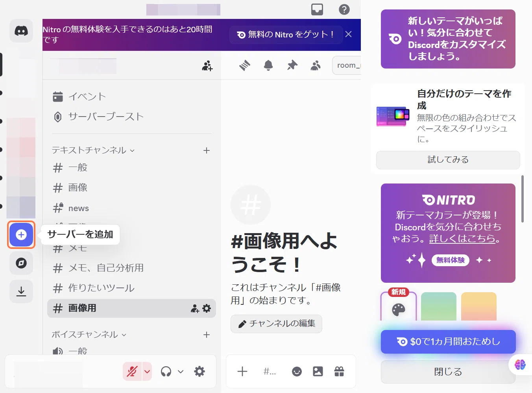Click $0で1カ月間おためし button
The image size is (532, 393).
pos(448,341)
